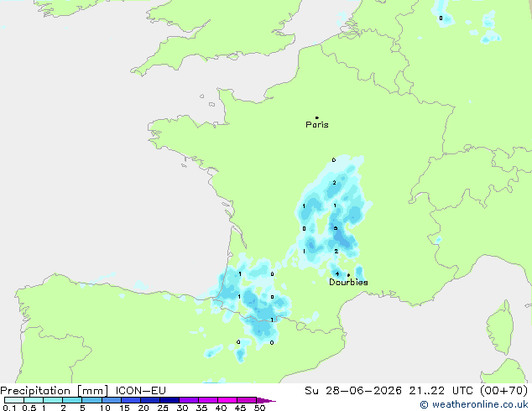Select the 0.5–1 mm legend swatch
The width and height of the screenshot is (532, 411).
click(x=34, y=400)
